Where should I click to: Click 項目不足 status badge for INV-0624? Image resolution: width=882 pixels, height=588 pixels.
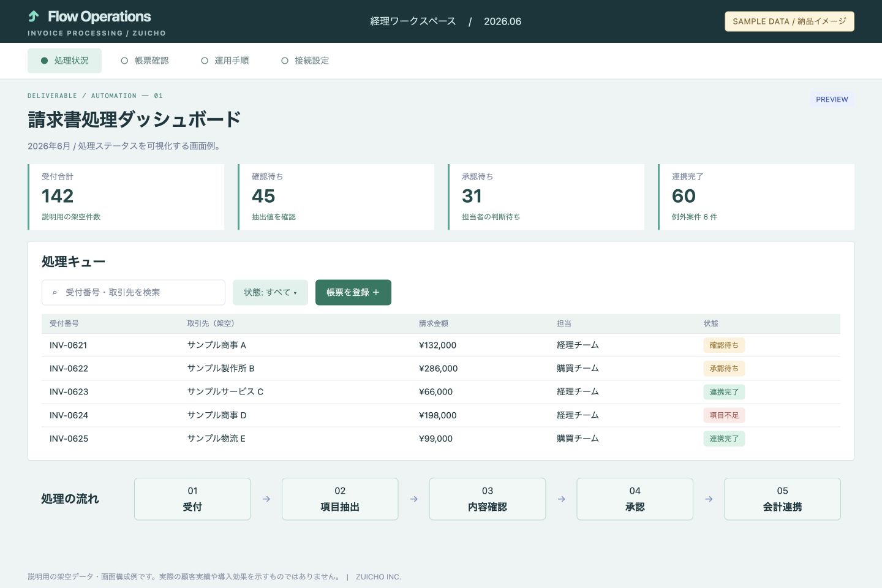pos(724,415)
